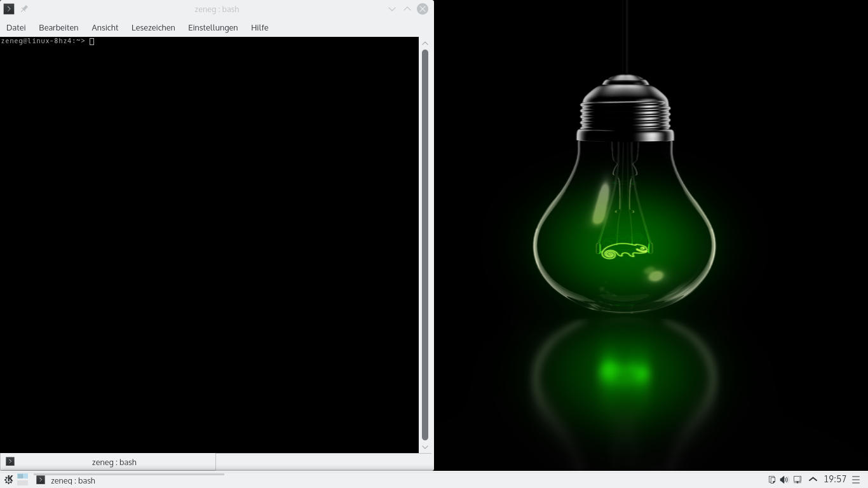Open the Ansicht menu
This screenshot has height=488, width=868.
pos(105,27)
